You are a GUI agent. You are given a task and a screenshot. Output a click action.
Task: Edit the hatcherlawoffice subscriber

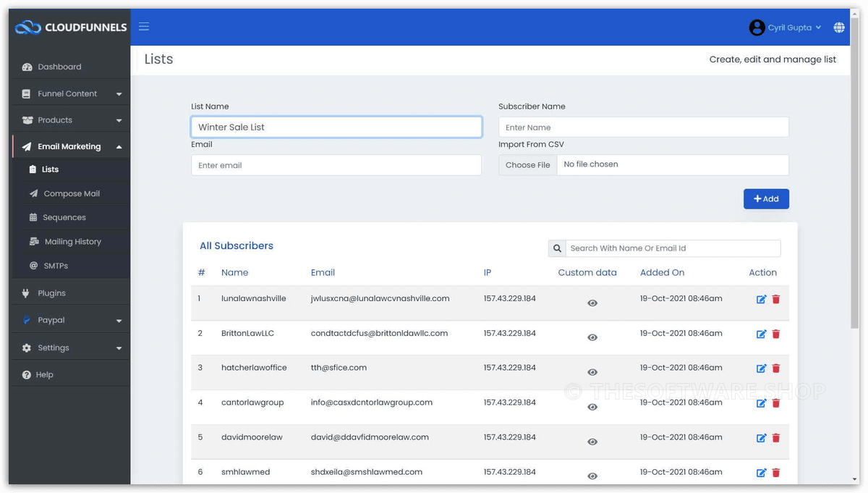(x=761, y=368)
